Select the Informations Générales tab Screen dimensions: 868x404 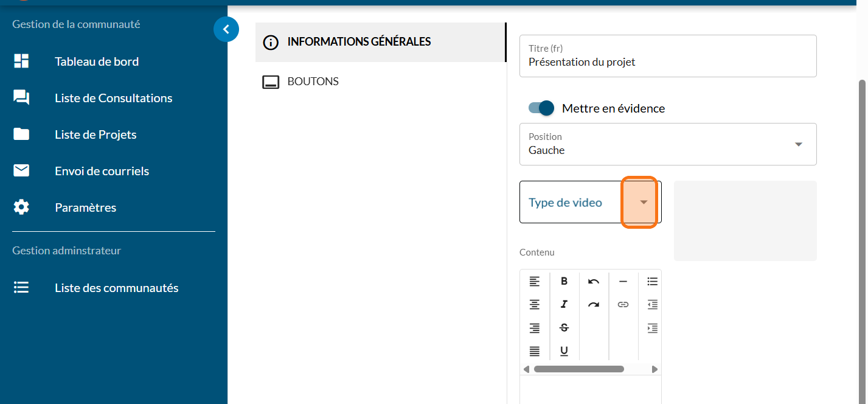pyautogui.click(x=359, y=42)
